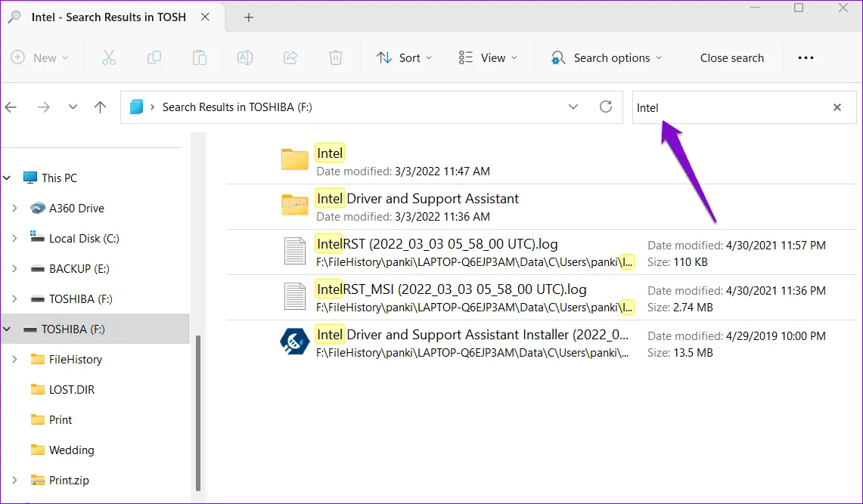Click the Delete trash can icon
Viewport: 863px width, 504px height.
[x=336, y=58]
